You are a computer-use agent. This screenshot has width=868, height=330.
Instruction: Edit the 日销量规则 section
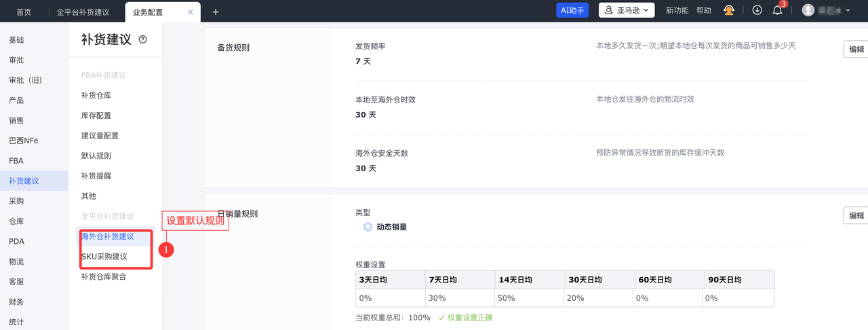(x=856, y=216)
